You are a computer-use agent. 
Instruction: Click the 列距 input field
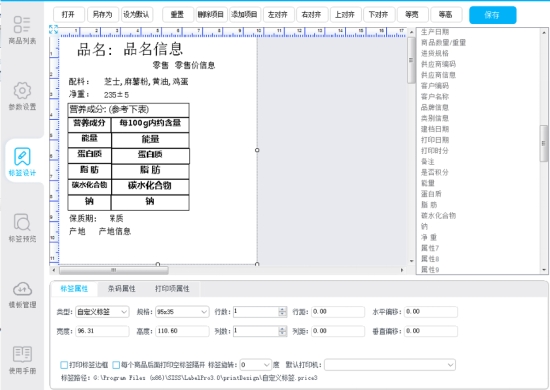click(x=338, y=331)
